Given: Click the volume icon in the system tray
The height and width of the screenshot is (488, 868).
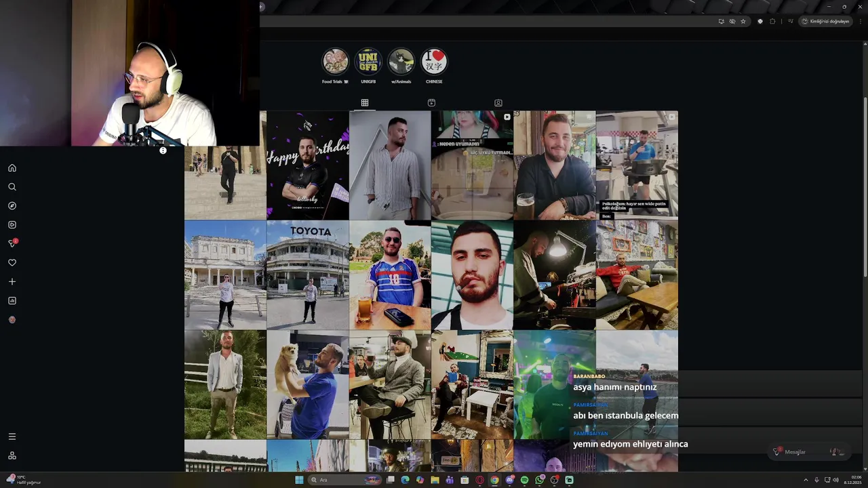Looking at the screenshot, I should tap(835, 480).
